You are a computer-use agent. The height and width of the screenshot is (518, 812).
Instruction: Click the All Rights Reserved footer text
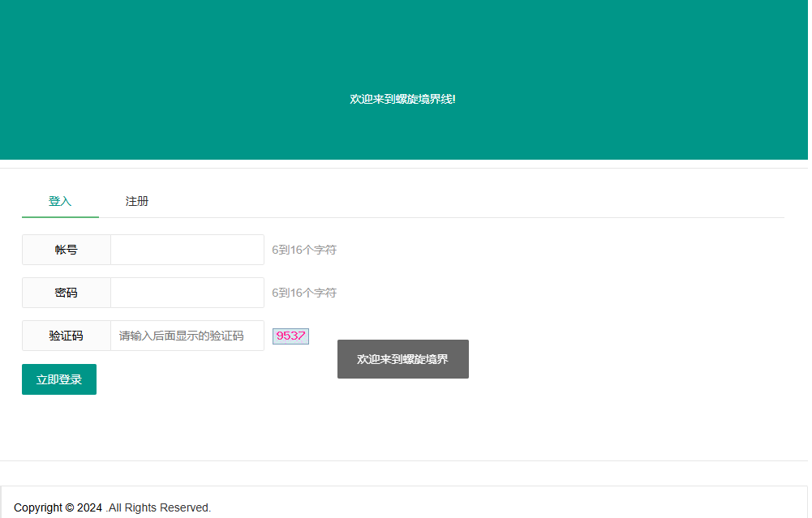(x=159, y=507)
